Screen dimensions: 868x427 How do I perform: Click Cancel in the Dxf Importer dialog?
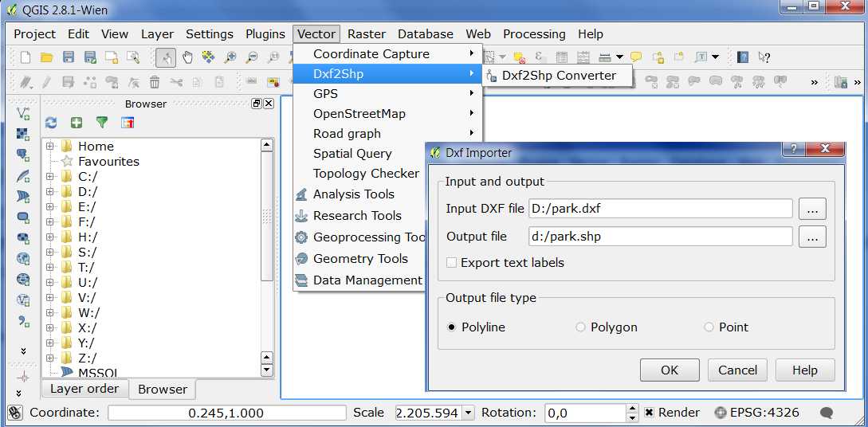(737, 370)
